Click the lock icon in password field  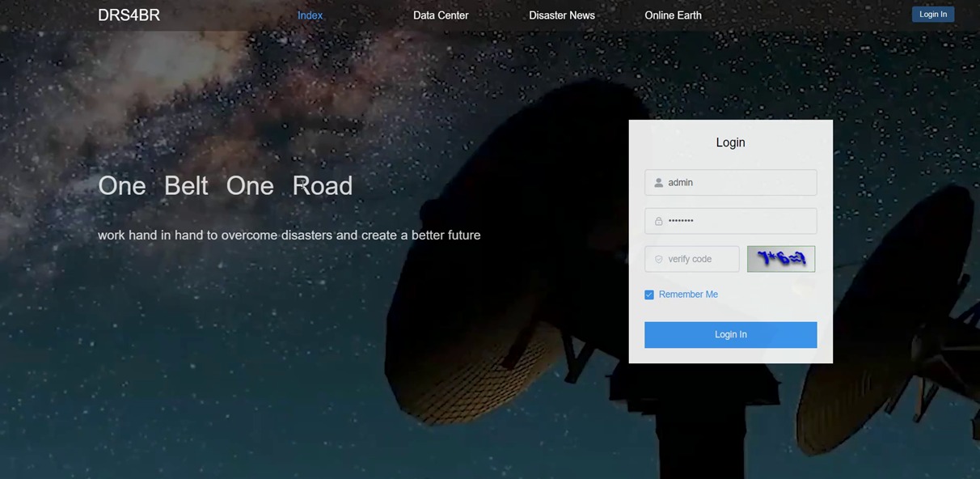(658, 221)
